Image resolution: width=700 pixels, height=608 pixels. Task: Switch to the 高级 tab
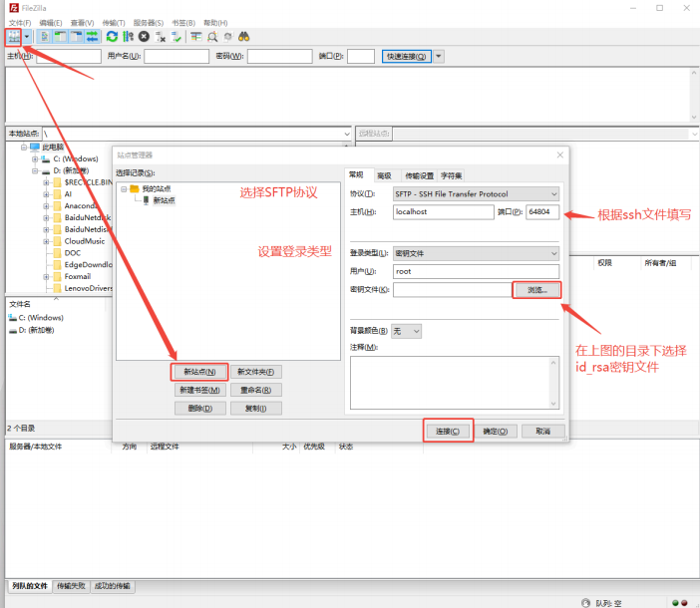point(384,175)
